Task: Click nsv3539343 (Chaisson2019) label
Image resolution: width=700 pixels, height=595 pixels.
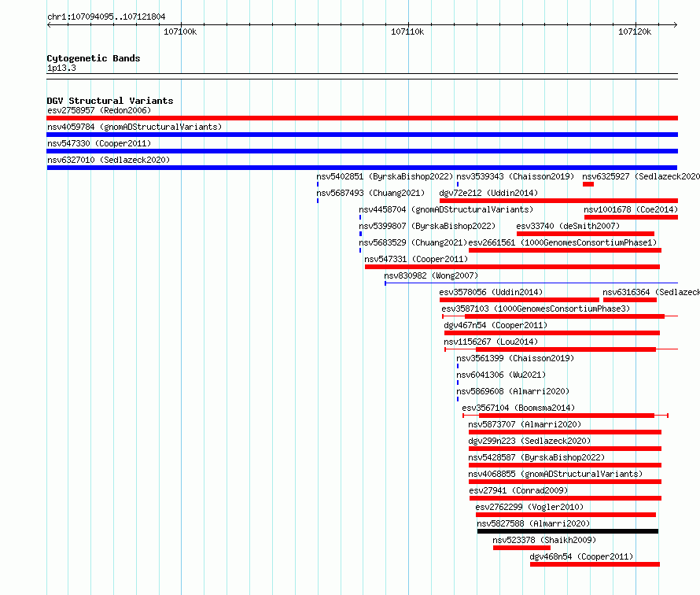Action: pyautogui.click(x=515, y=176)
